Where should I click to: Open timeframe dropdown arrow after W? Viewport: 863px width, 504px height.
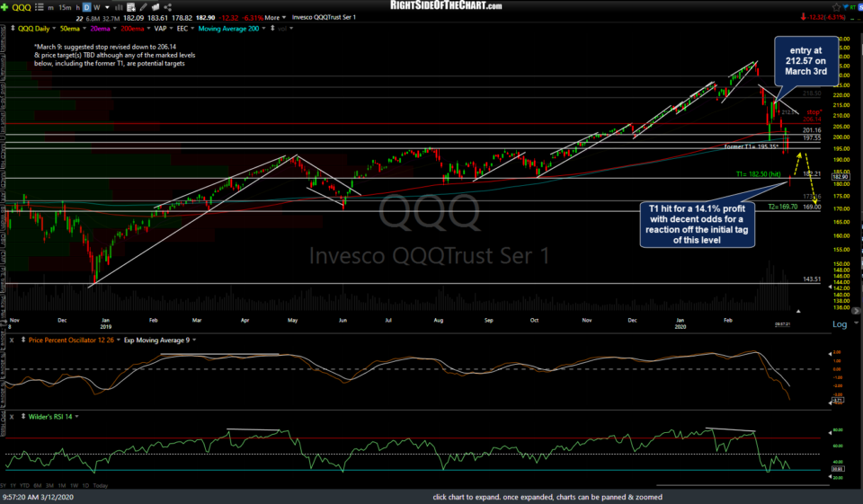pos(107,7)
